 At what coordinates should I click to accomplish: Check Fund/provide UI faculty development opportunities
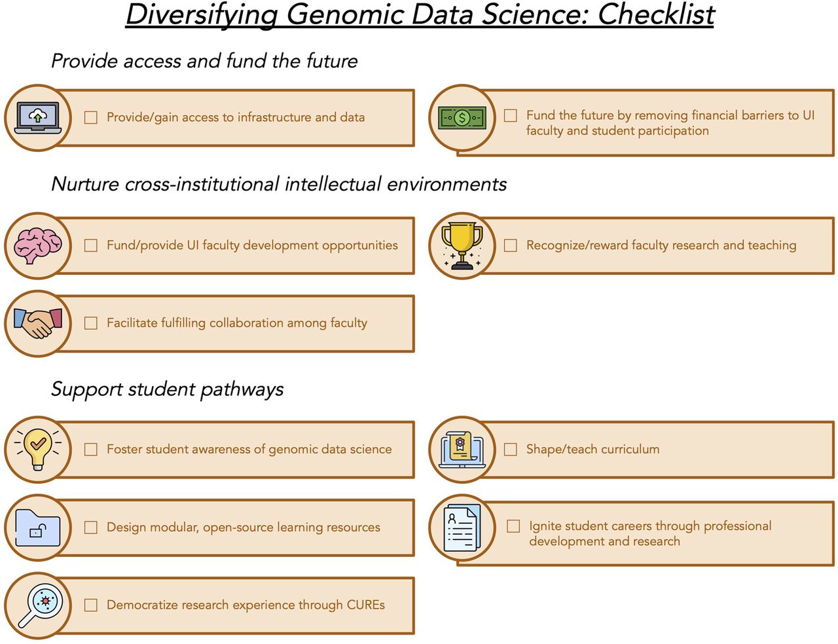[x=91, y=245]
